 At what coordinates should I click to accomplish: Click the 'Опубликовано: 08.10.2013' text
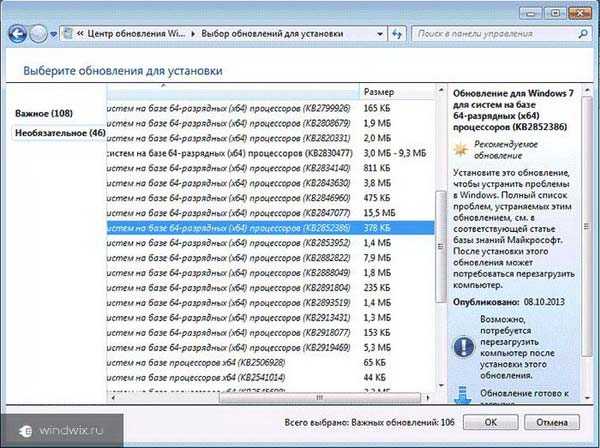point(509,302)
